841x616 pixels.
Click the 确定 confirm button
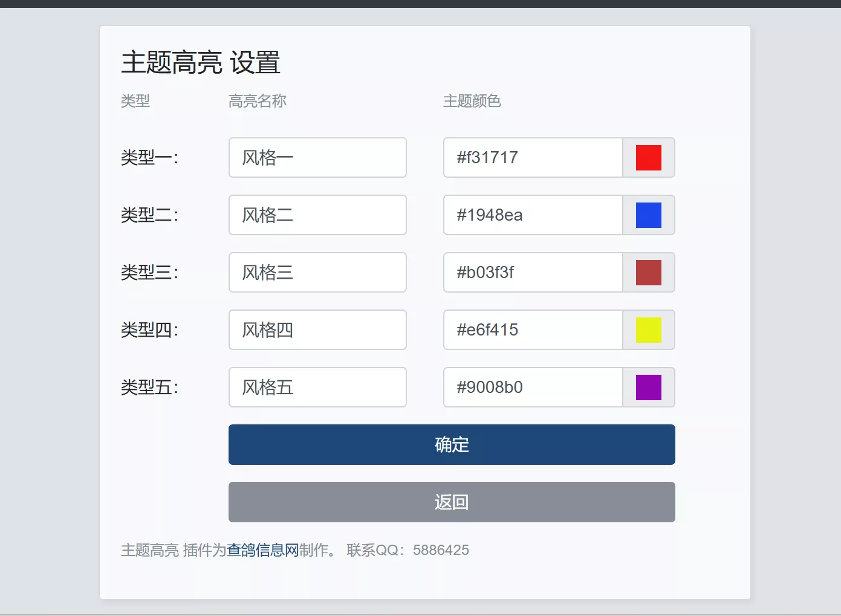[452, 445]
